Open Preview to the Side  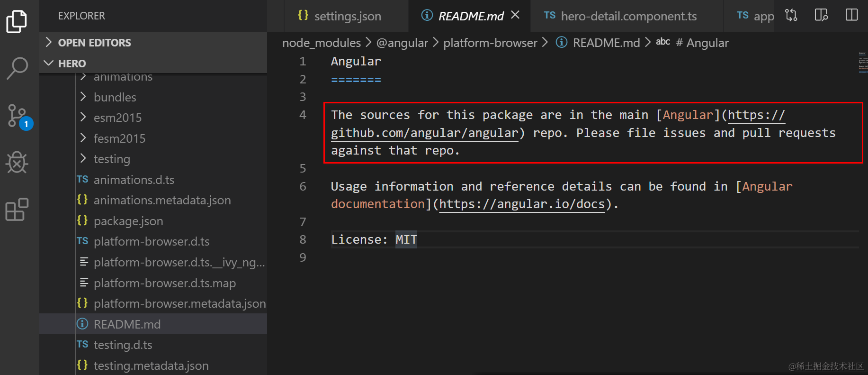click(821, 15)
